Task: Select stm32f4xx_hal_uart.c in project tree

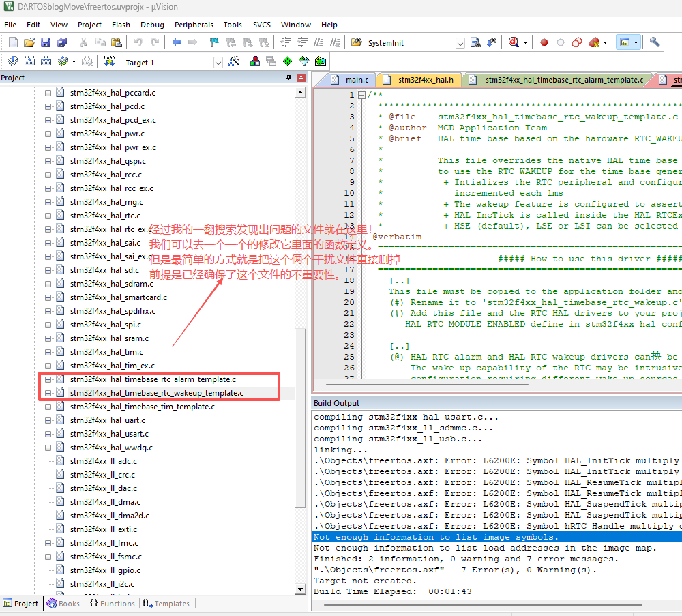Action: 108,420
